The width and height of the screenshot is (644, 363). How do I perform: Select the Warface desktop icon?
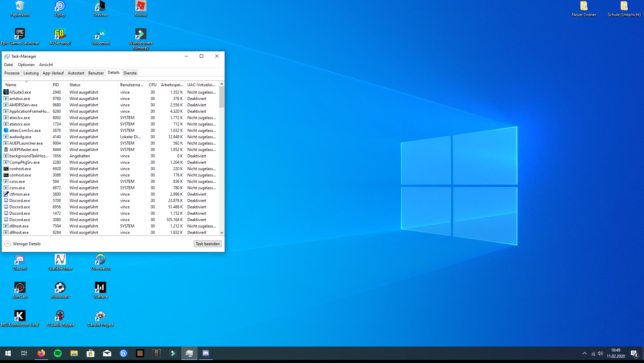100,290
